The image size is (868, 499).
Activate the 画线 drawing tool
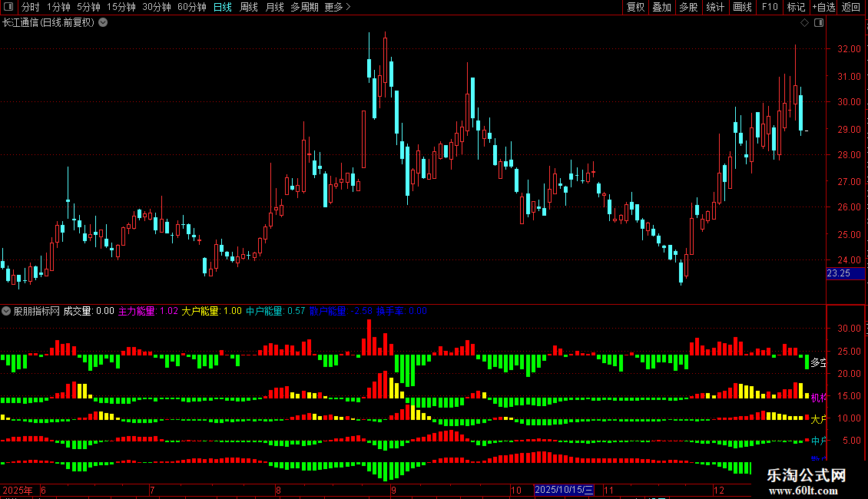pyautogui.click(x=742, y=7)
